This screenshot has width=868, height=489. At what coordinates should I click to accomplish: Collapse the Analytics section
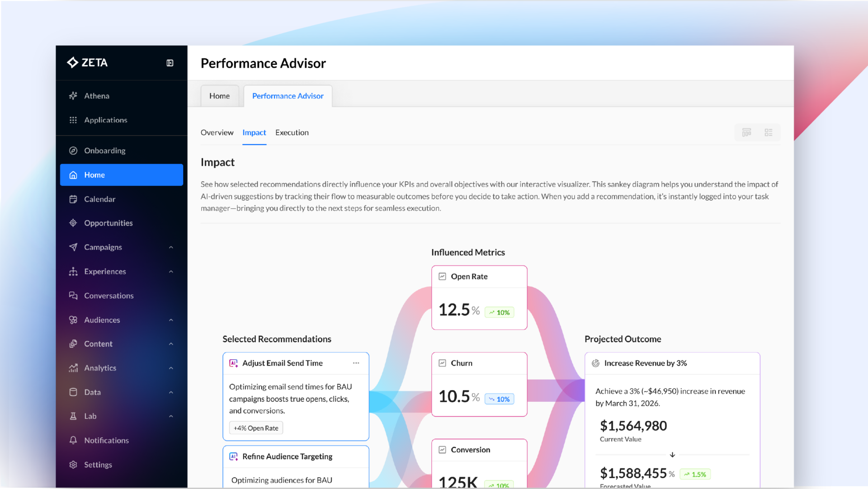point(171,368)
